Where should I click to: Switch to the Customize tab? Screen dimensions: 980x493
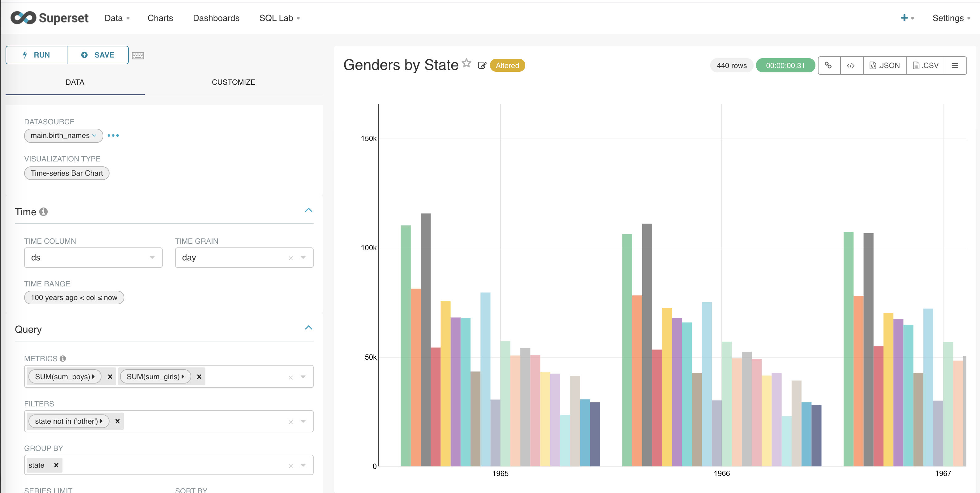click(233, 82)
